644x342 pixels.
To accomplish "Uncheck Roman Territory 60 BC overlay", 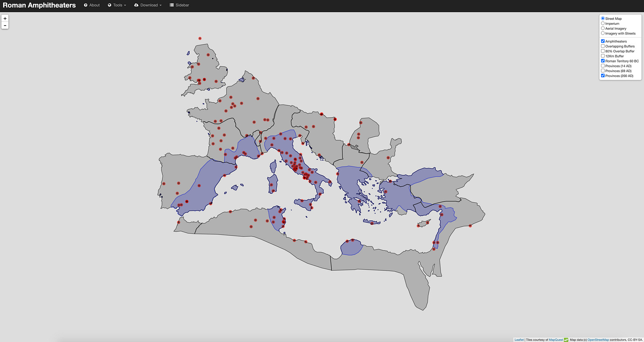I will (603, 61).
